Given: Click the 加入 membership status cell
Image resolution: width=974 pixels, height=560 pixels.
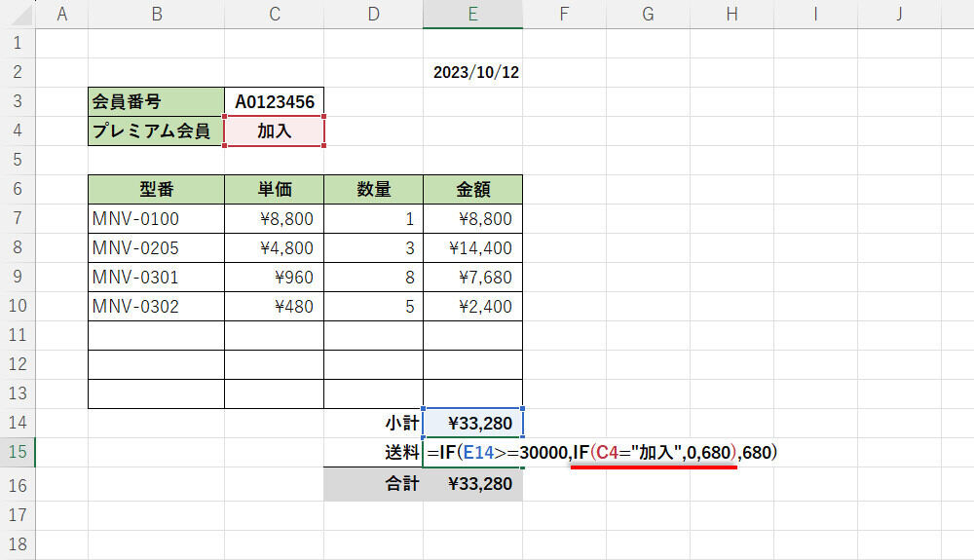Looking at the screenshot, I should tap(274, 131).
